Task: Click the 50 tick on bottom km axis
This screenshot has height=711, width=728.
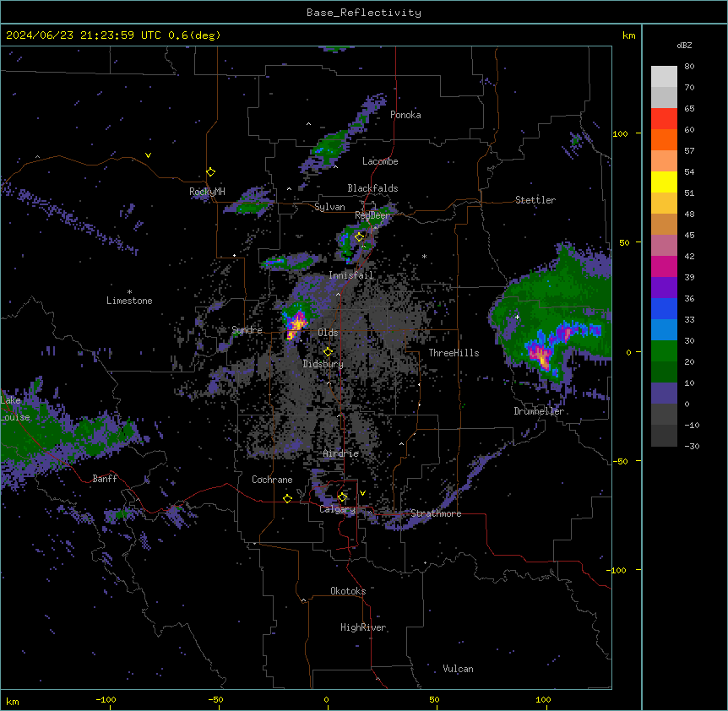Action: tap(434, 699)
